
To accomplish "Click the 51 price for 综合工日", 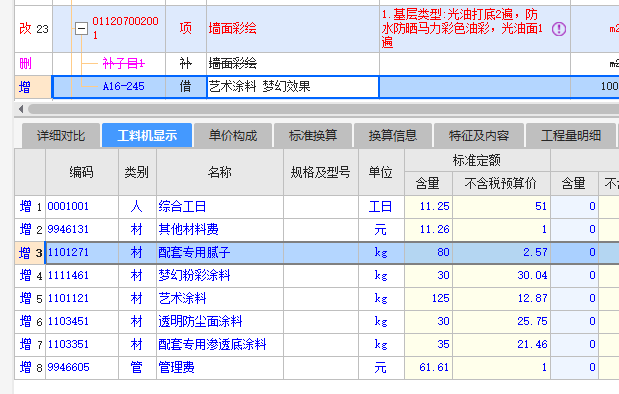I will [x=541, y=206].
